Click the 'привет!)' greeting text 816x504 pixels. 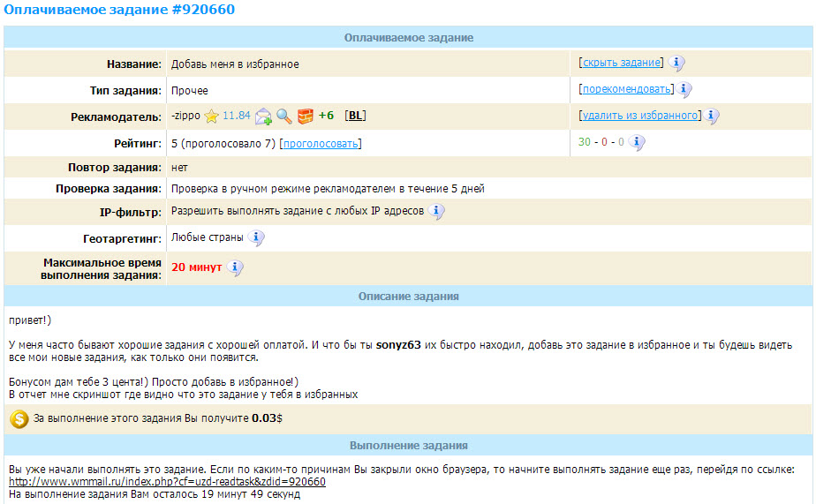pyautogui.click(x=30, y=320)
